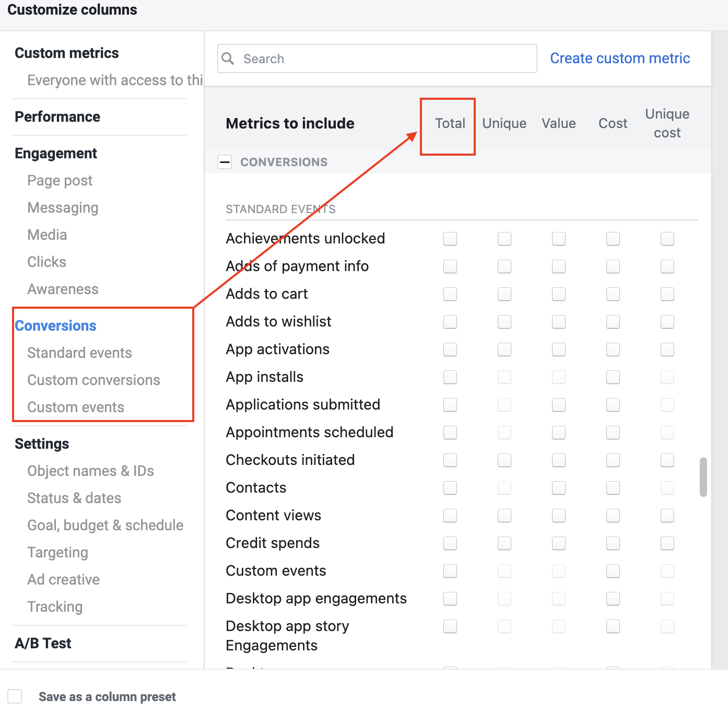
Task: Open Object names & IDs settings
Action: tap(90, 471)
